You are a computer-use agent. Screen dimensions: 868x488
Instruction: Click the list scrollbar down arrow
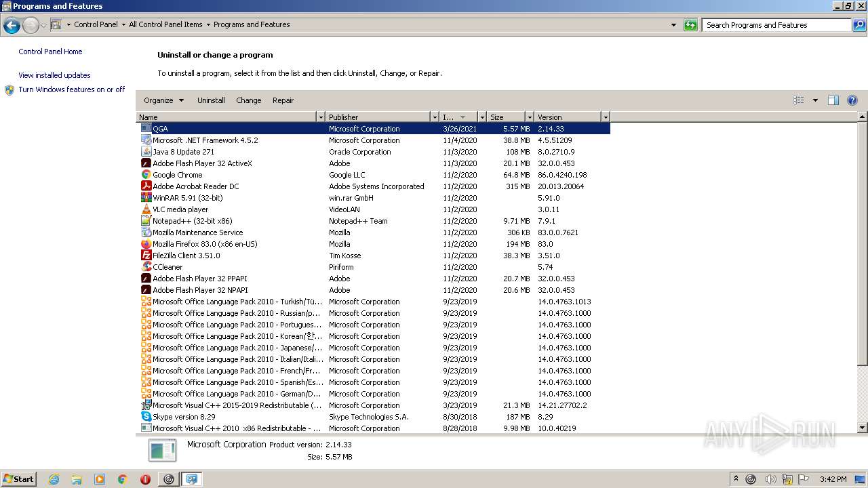[863, 428]
